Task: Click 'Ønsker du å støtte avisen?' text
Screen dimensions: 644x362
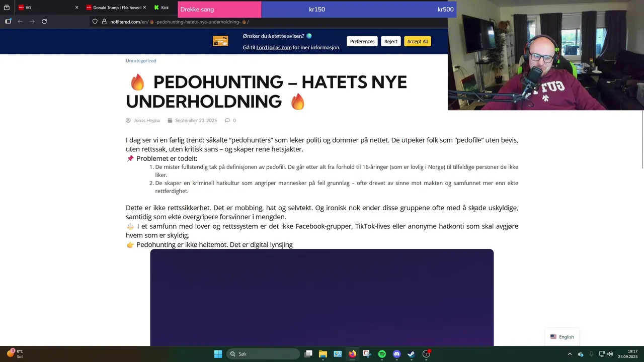Action: (273, 36)
